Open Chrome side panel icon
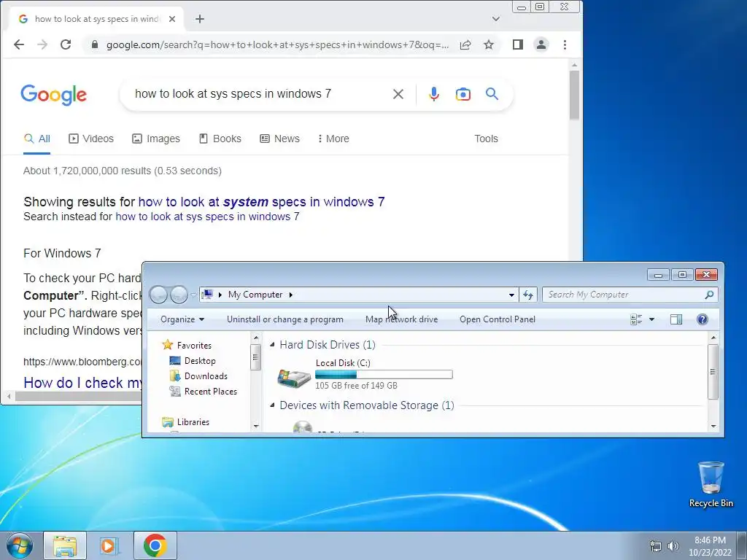Image resolution: width=747 pixels, height=560 pixels. 518,44
